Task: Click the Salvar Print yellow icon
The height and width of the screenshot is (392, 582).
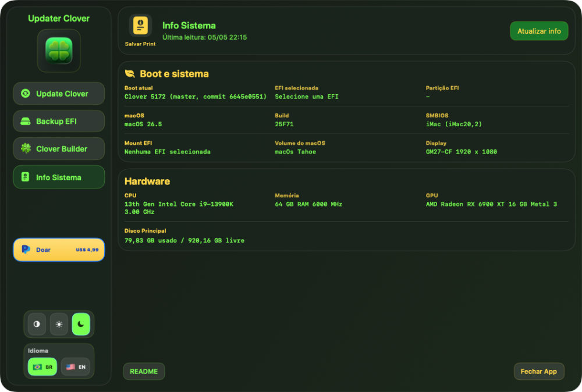Action: tap(140, 26)
